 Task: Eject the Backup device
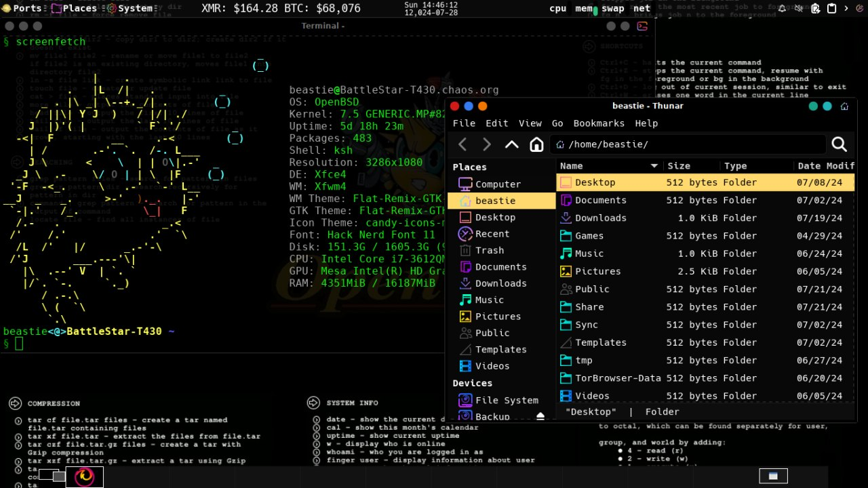click(540, 416)
